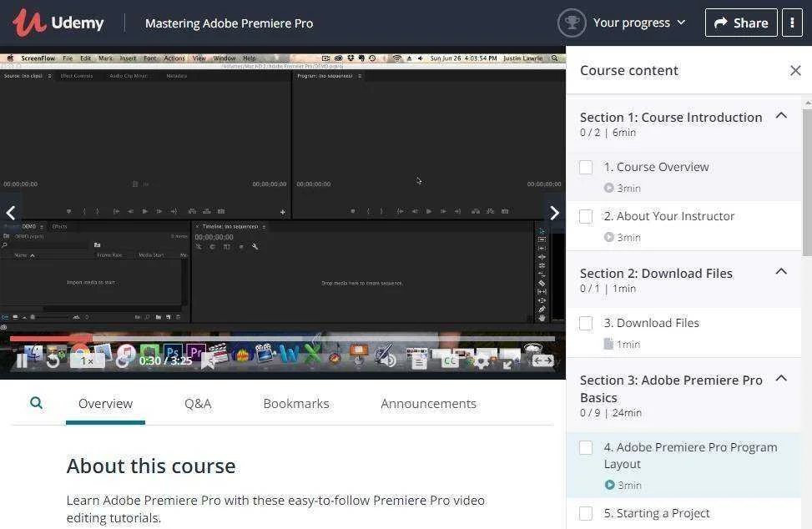Open the Bookmarks tab
Screen dimensions: 812x529
click(296, 404)
